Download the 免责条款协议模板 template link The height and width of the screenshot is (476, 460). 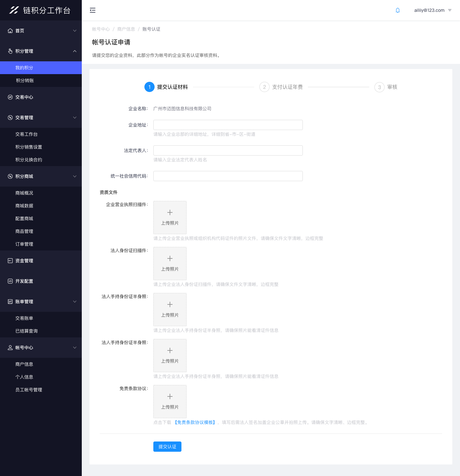tap(195, 422)
